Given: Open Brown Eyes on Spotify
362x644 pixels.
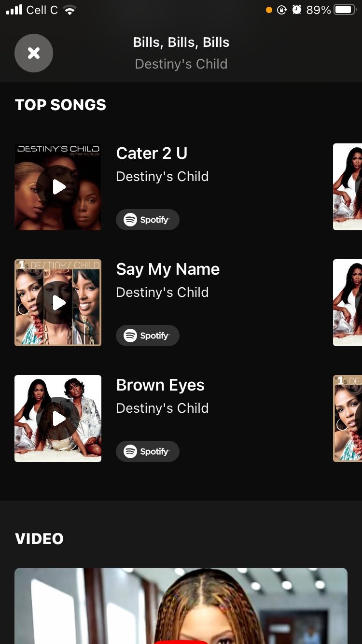Looking at the screenshot, I should click(148, 451).
